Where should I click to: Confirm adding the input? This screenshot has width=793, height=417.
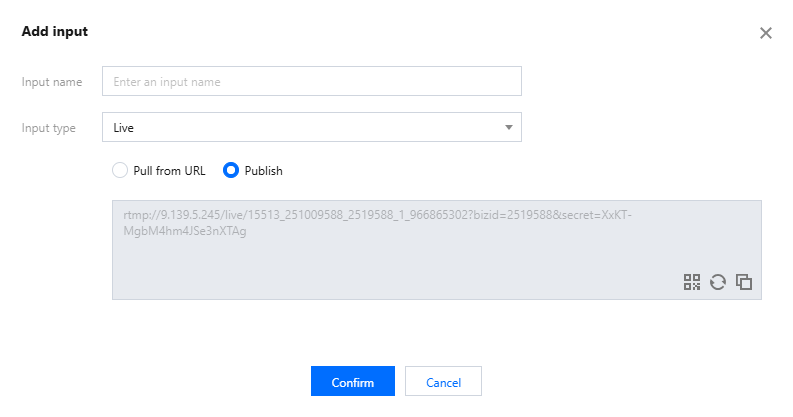pyautogui.click(x=352, y=382)
